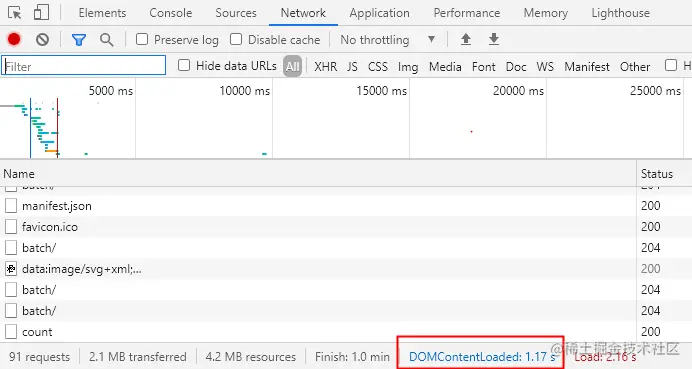Switch to the Memory tab
This screenshot has width=692, height=369.
(546, 13)
